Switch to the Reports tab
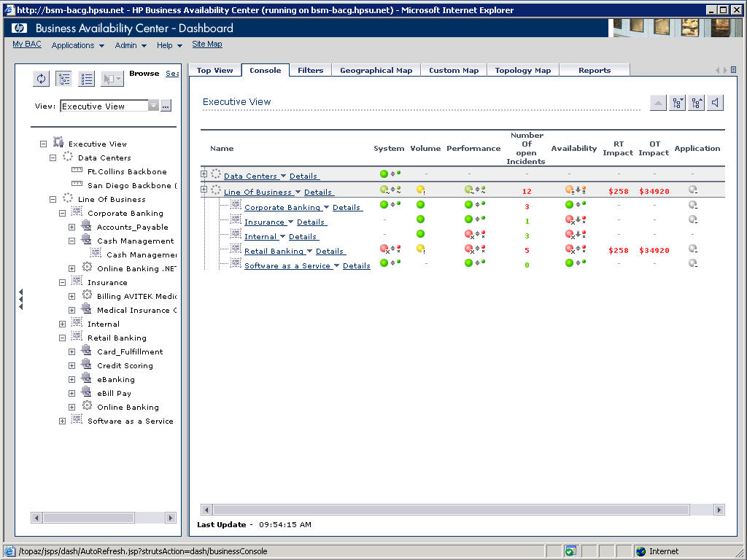This screenshot has width=747, height=560. click(x=595, y=71)
